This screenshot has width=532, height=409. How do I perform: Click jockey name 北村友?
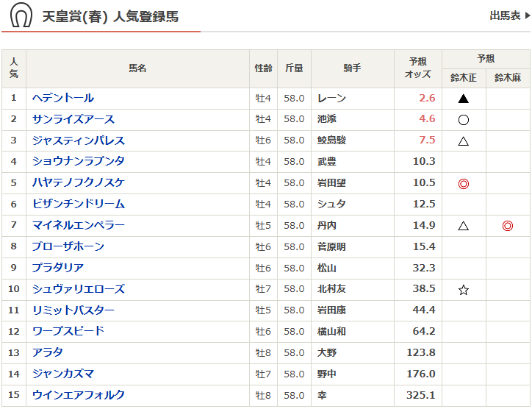[x=331, y=289]
